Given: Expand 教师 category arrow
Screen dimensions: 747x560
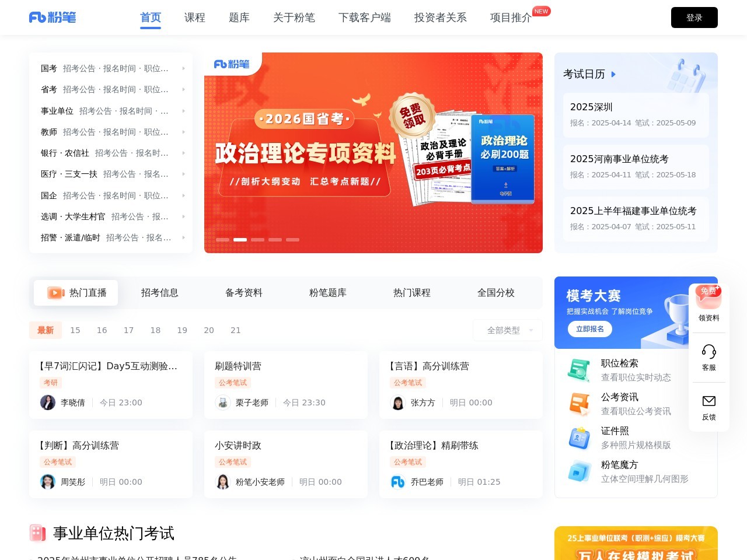Looking at the screenshot, I should coord(183,132).
